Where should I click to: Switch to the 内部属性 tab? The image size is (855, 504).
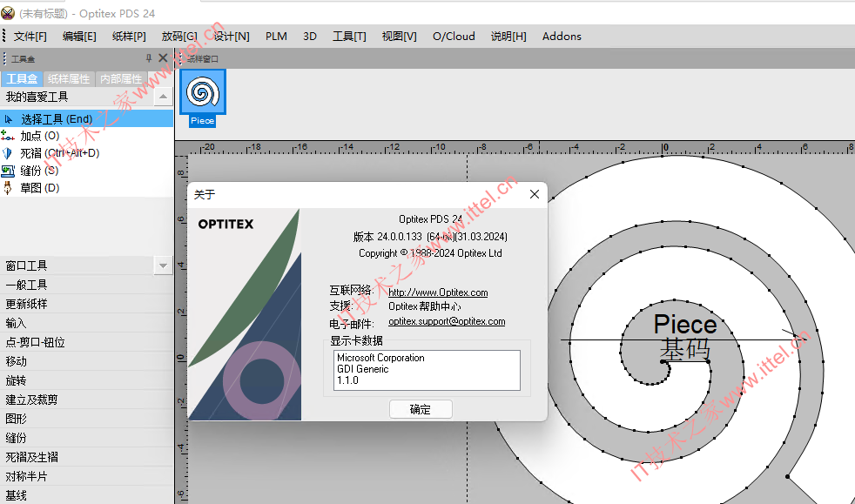[121, 79]
